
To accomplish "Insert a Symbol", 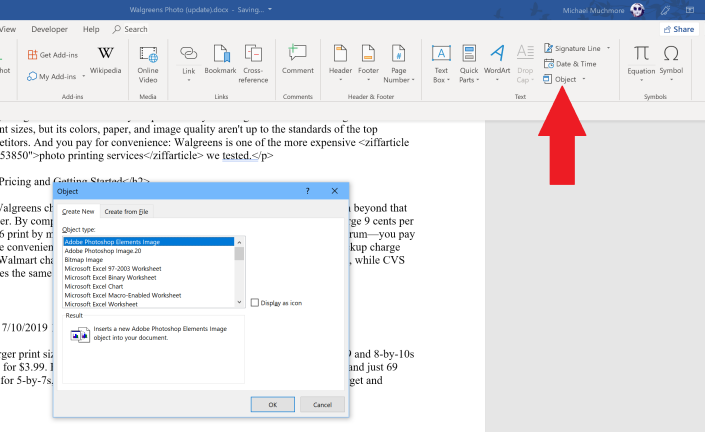I will pyautogui.click(x=671, y=60).
